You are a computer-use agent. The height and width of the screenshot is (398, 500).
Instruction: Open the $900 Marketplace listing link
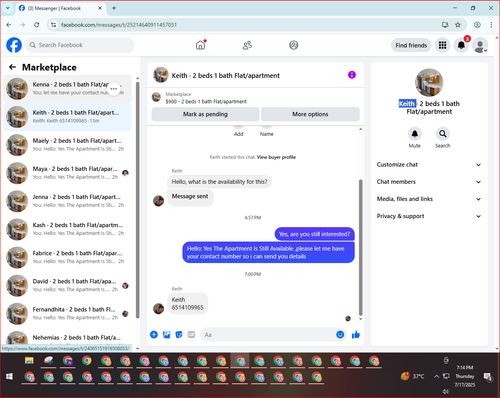[x=206, y=101]
